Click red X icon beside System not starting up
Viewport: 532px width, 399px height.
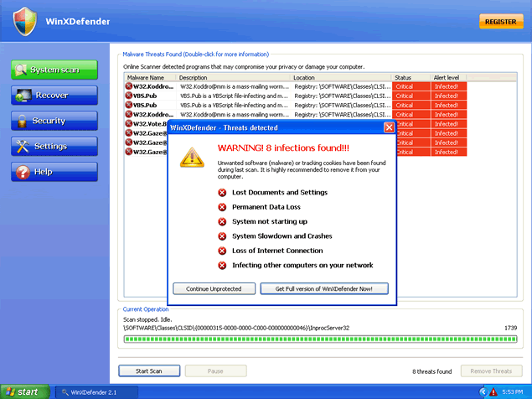[x=222, y=221]
